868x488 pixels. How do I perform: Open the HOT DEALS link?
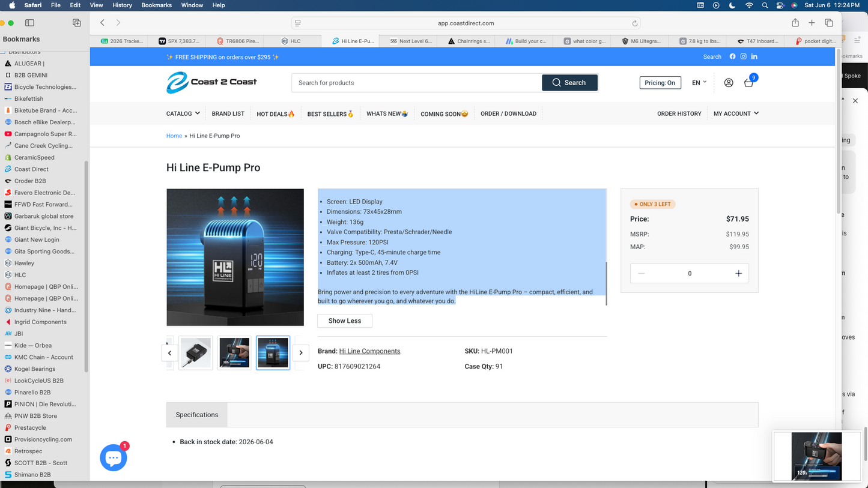(276, 113)
